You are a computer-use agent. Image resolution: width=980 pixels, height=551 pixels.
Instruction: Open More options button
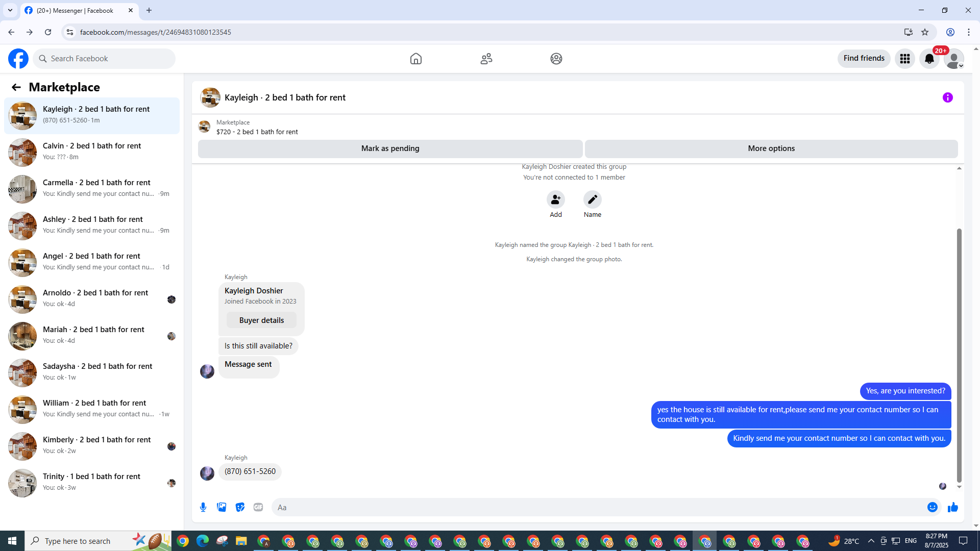point(771,148)
